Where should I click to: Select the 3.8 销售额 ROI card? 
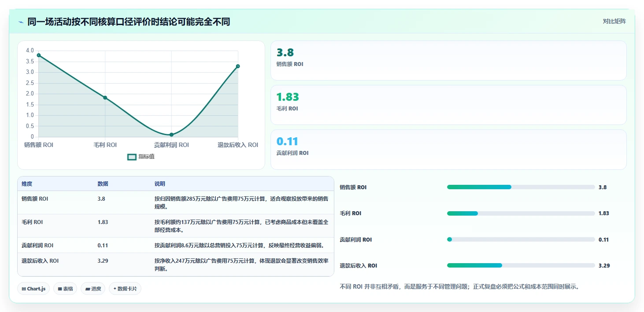tap(448, 60)
